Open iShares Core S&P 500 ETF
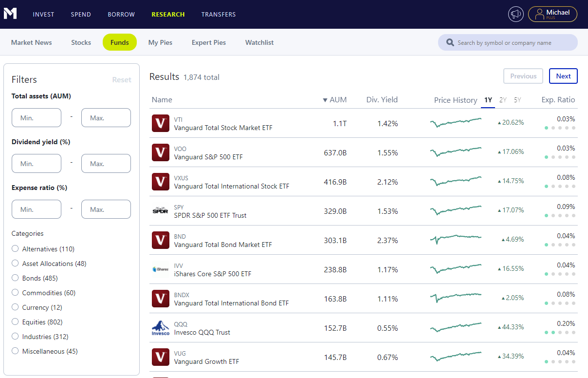This screenshot has width=588, height=378. (213, 274)
